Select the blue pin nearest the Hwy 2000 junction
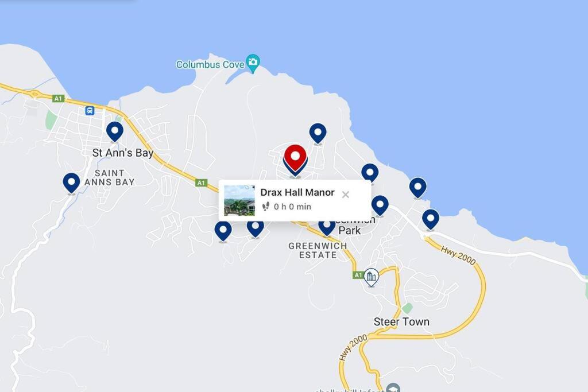This screenshot has width=588, height=392. click(x=431, y=219)
